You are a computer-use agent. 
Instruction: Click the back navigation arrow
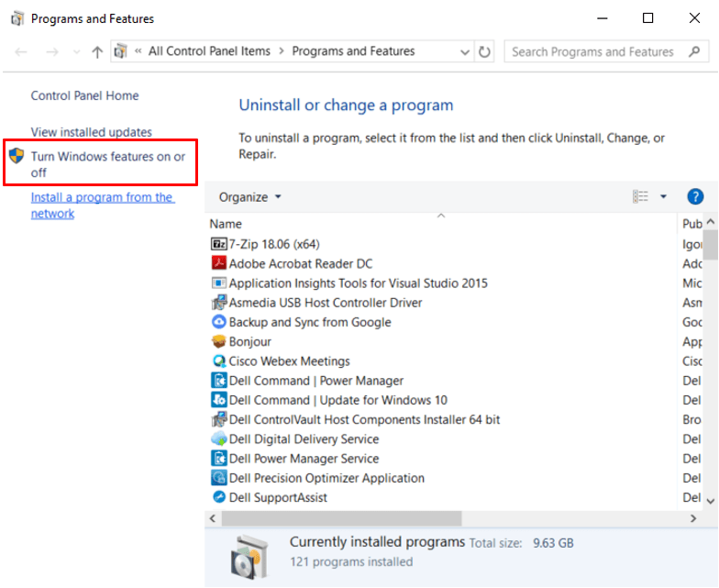click(21, 51)
